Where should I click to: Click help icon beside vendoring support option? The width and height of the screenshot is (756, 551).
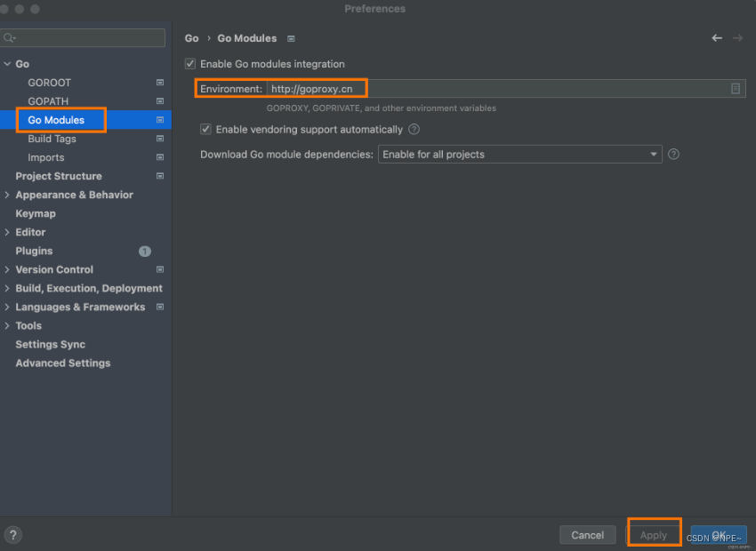tap(414, 130)
